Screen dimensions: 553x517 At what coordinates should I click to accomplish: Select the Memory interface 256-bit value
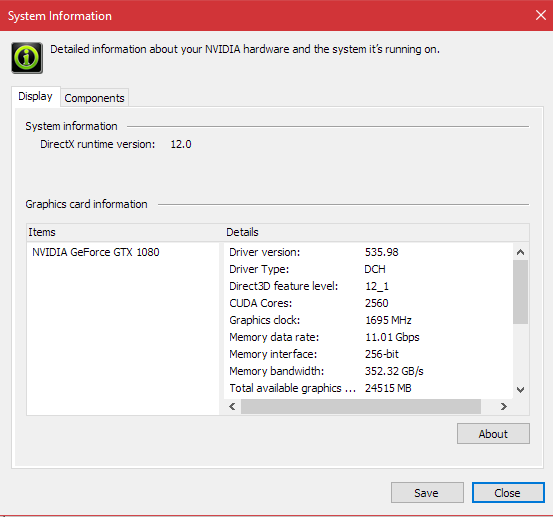tap(382, 354)
